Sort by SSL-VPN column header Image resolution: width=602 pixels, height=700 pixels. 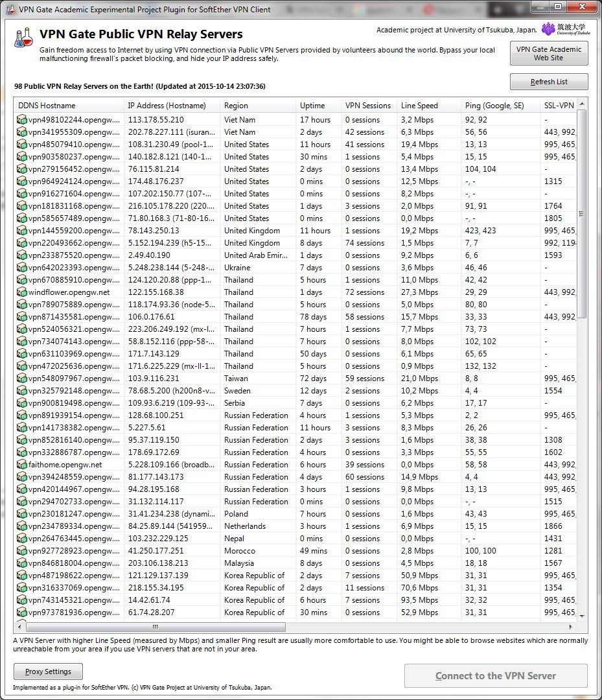tap(559, 106)
